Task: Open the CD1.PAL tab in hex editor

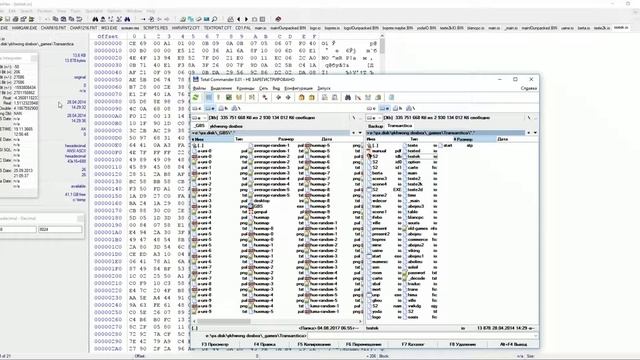Action: tap(243, 28)
